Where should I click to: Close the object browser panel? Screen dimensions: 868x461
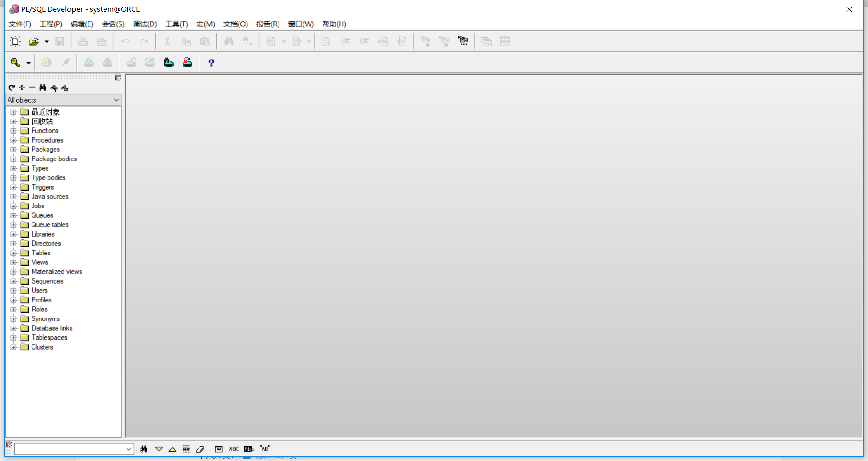click(118, 78)
